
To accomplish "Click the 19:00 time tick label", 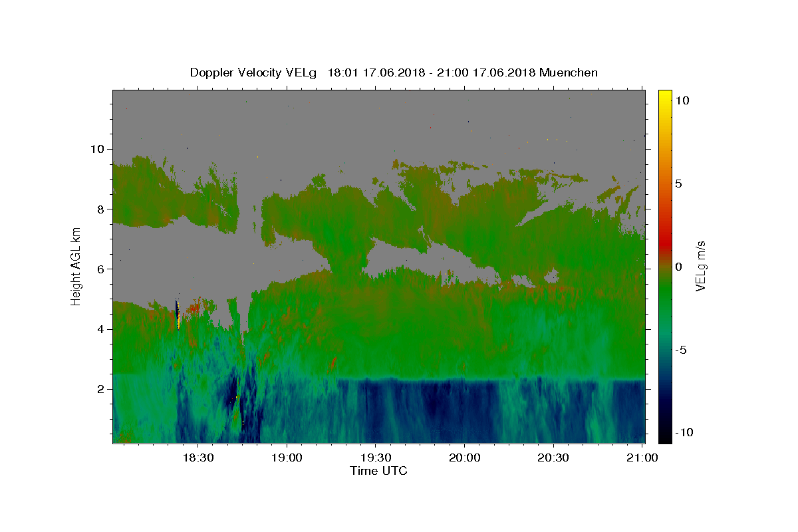I will [x=287, y=458].
